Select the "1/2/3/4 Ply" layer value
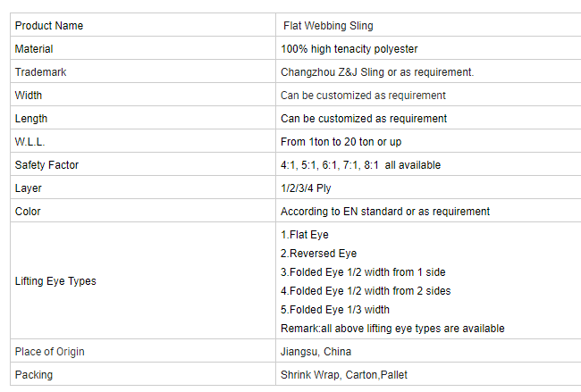The height and width of the screenshot is (392, 581). click(306, 188)
